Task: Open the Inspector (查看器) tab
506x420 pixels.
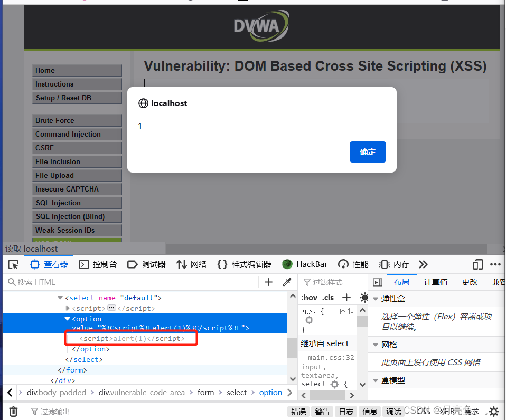Action: [49, 264]
